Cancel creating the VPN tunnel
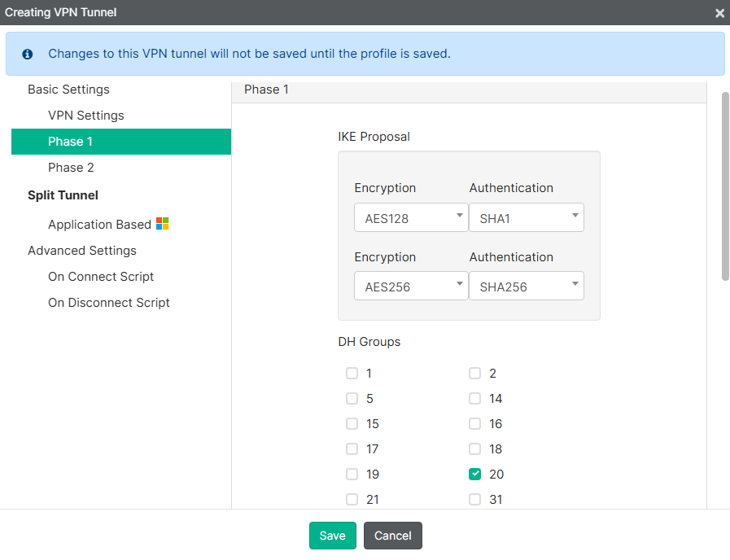This screenshot has height=560, width=730. point(392,536)
